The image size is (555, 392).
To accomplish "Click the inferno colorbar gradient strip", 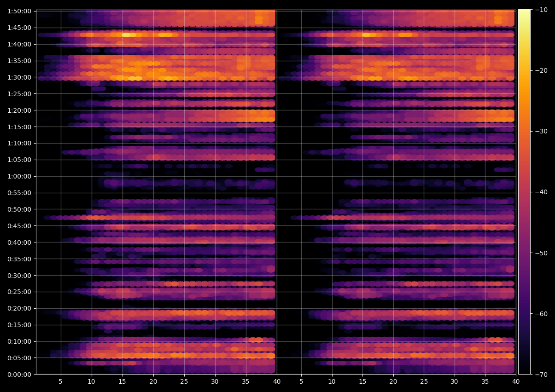I will click(x=524, y=192).
